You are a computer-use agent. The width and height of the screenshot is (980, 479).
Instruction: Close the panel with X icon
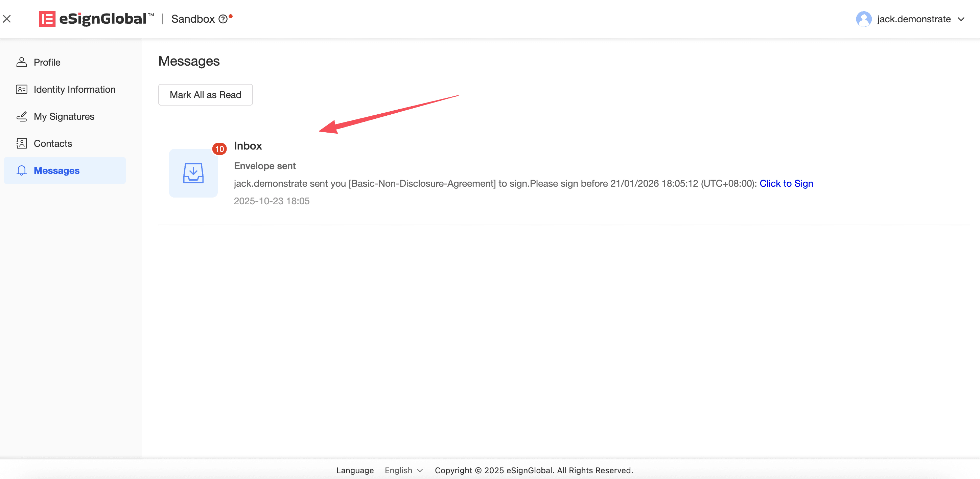click(7, 19)
